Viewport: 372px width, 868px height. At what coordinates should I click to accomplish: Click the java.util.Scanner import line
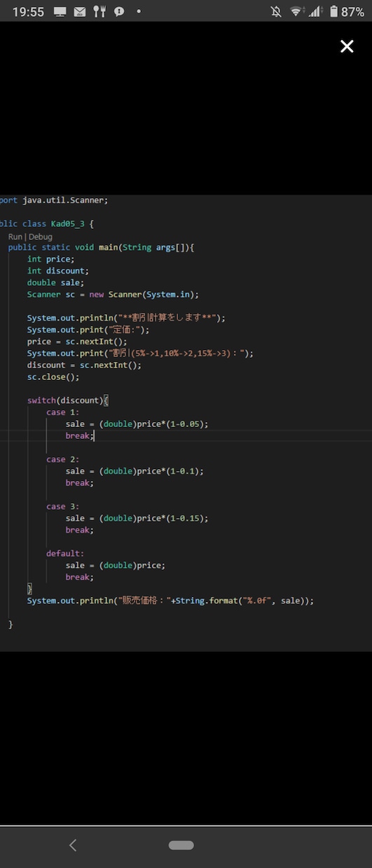54,200
